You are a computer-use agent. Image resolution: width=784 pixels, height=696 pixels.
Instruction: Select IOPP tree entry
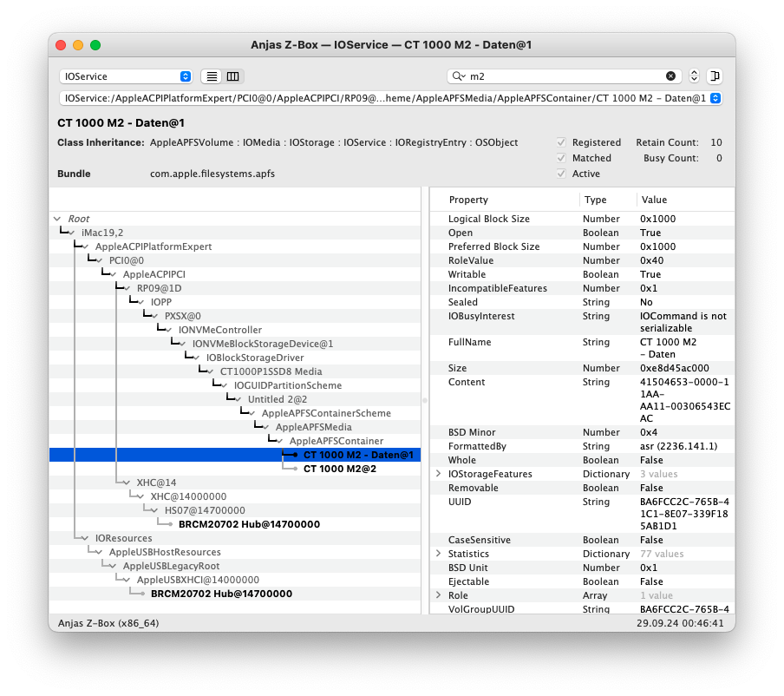pos(161,302)
